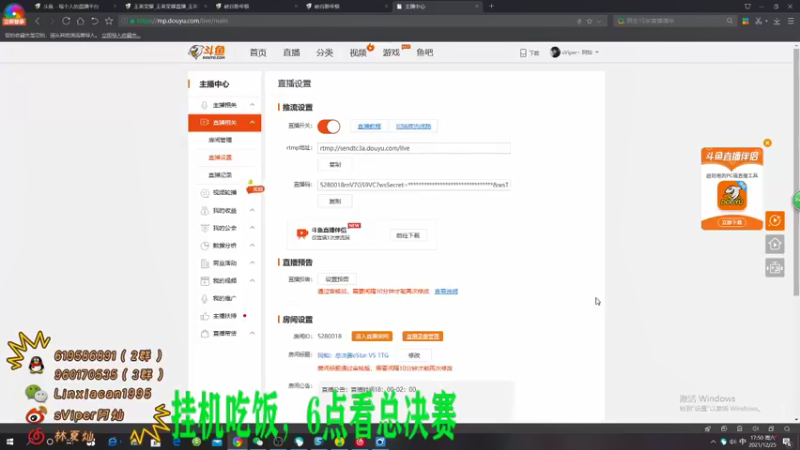Viewport: 800px width, 450px height.
Task: Click the stream key field
Action: point(414,185)
